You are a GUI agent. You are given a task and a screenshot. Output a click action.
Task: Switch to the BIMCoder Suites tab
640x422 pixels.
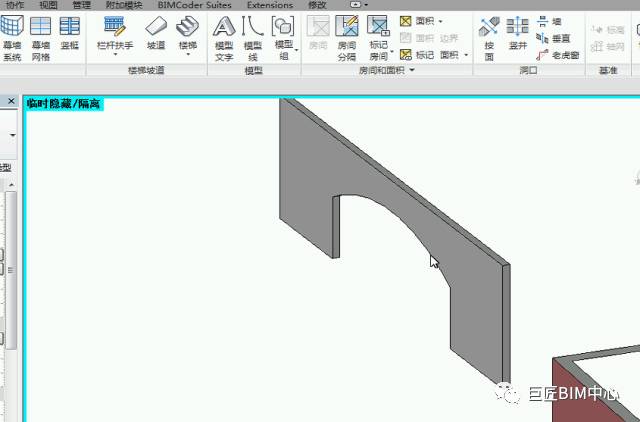pos(194,5)
